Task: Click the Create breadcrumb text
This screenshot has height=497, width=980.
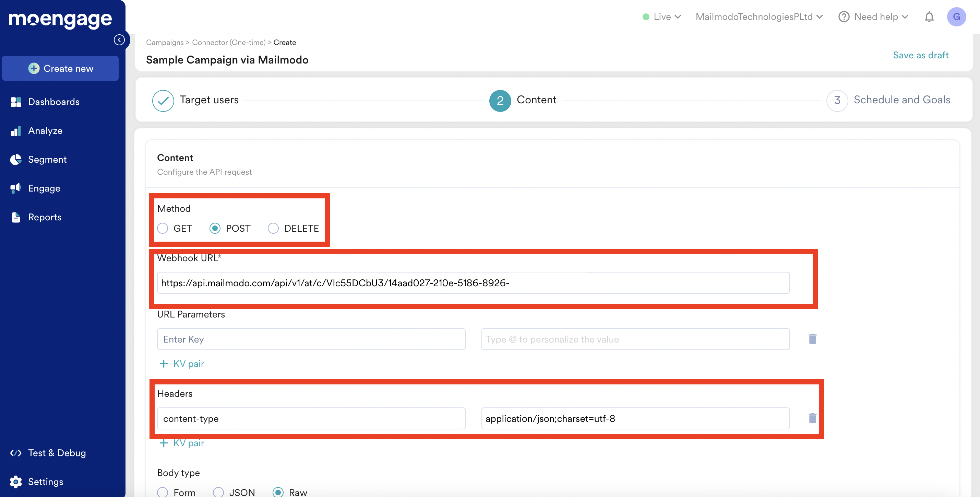Action: 285,42
